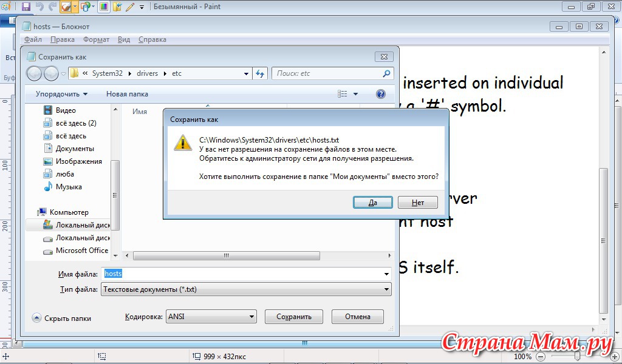The image size is (622, 364).
Task: Click the horizontal scrollbar in file list
Action: point(227,255)
